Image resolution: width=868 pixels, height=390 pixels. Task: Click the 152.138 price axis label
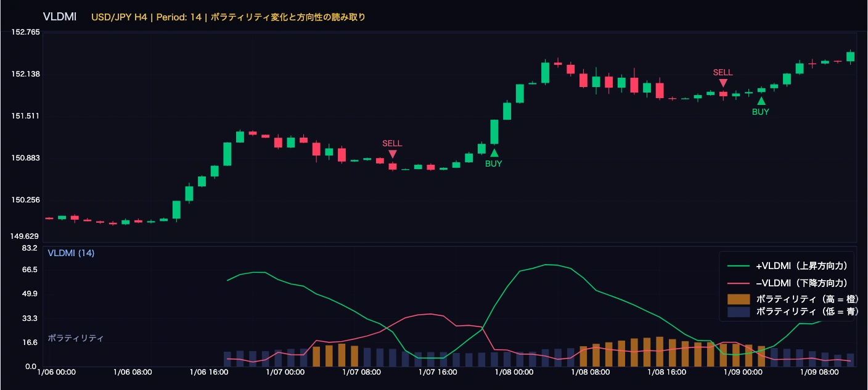(x=26, y=74)
